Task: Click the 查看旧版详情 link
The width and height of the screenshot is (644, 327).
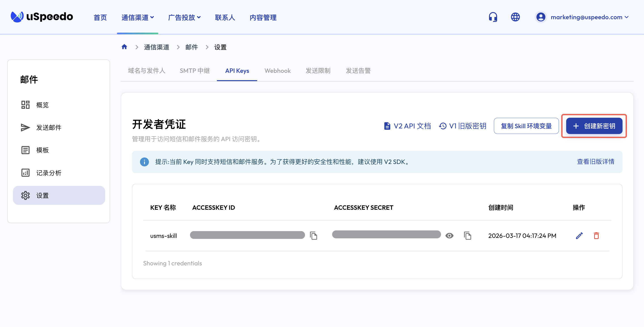Action: pyautogui.click(x=595, y=162)
